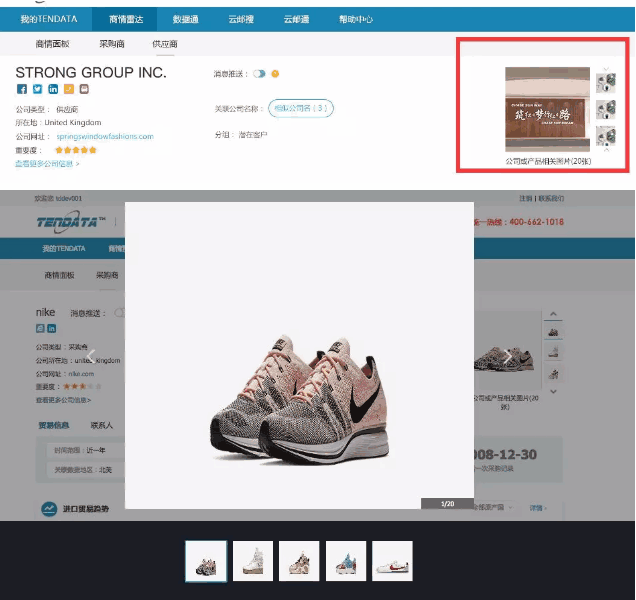Click the last red social icon in row
636x600 pixels.
84,89
